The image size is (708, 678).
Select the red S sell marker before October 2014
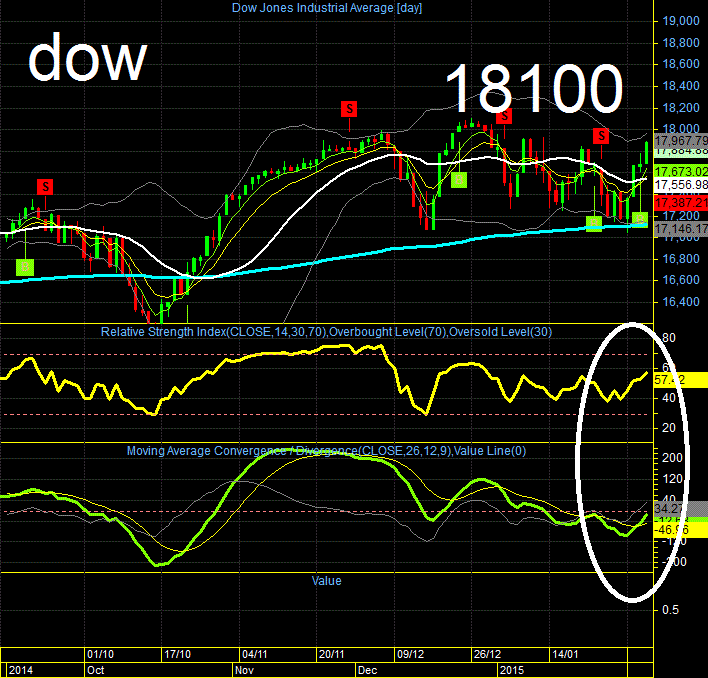pos(45,186)
